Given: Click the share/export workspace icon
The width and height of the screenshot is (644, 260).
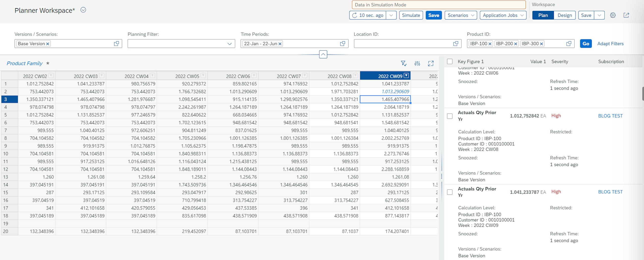Looking at the screenshot, I should [626, 15].
